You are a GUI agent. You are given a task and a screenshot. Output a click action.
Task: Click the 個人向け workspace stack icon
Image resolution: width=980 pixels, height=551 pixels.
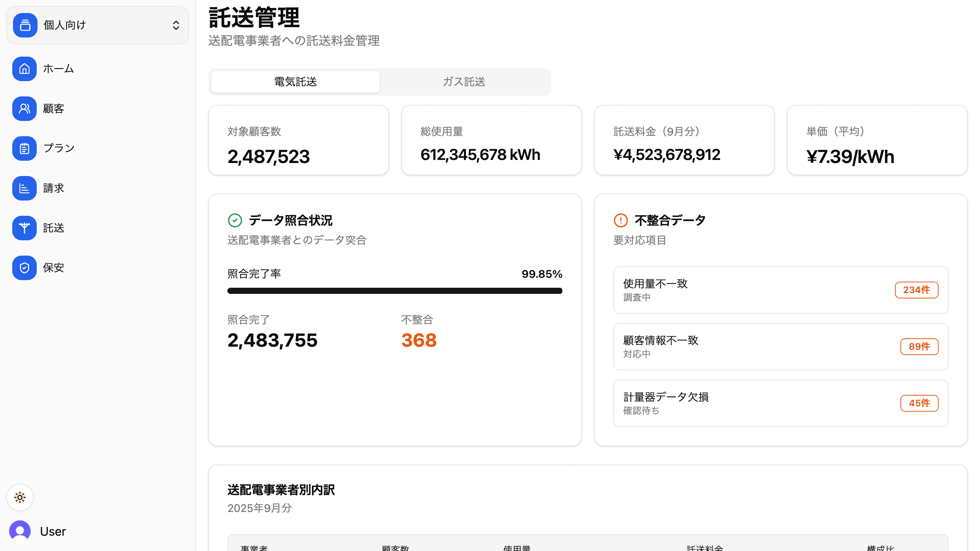point(25,25)
